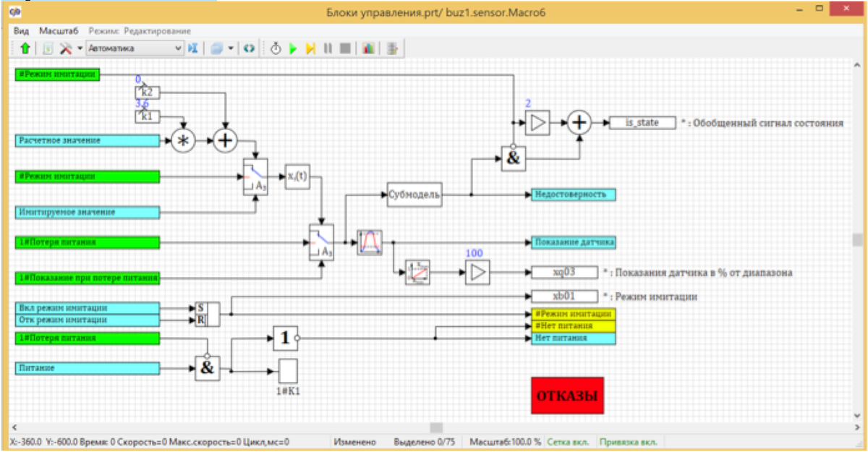
Task: Select the yellow #Режим имитации output port
Action: tap(574, 314)
